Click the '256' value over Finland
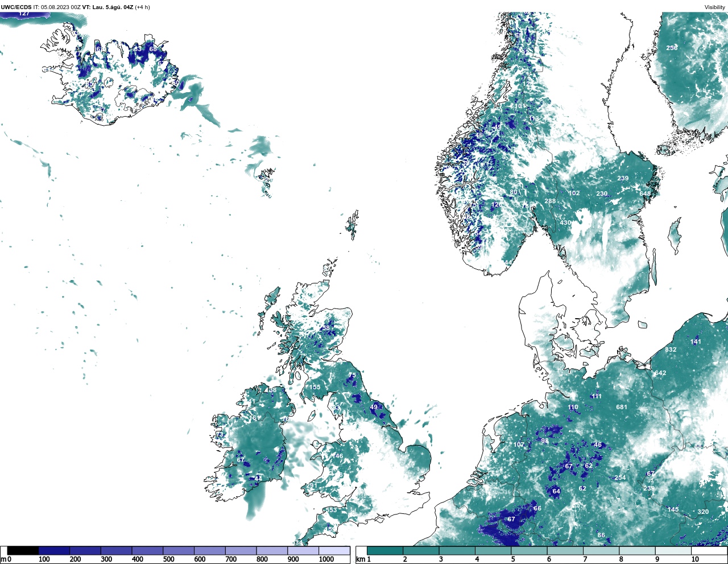Viewport: 728px width, 564px height. click(x=672, y=48)
